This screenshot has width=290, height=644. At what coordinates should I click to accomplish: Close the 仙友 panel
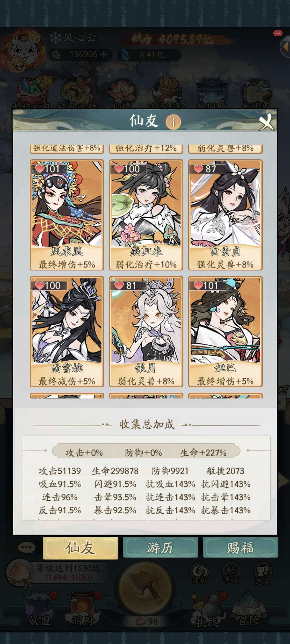[x=266, y=122]
